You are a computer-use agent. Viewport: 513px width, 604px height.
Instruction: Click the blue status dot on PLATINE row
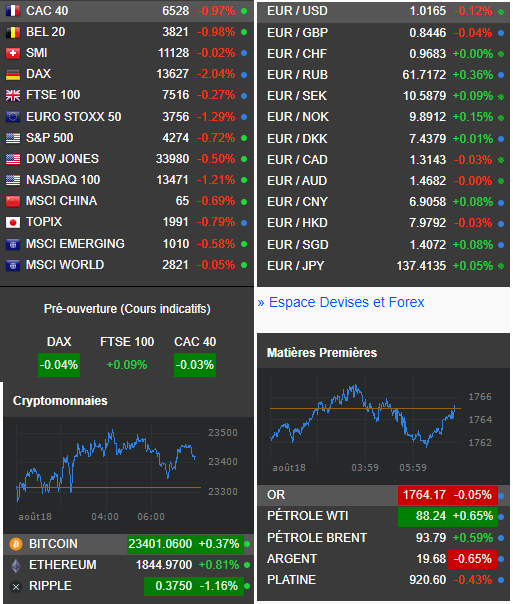tap(501, 580)
